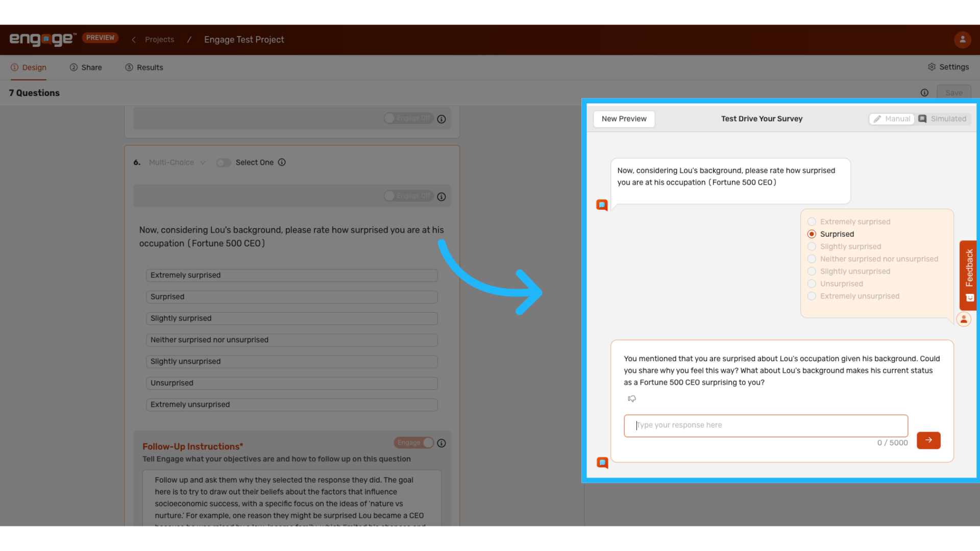980x551 pixels.
Task: Click Engage Test Project breadcrumb
Action: click(244, 39)
